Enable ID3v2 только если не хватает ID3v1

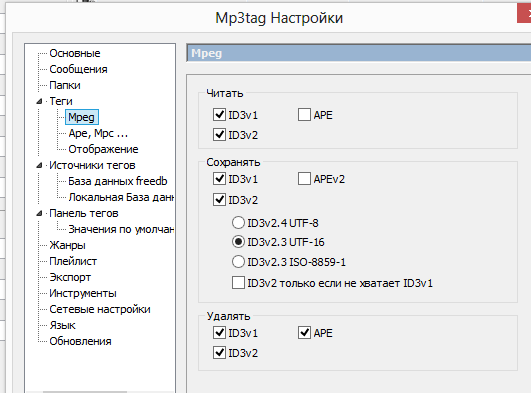pos(238,283)
